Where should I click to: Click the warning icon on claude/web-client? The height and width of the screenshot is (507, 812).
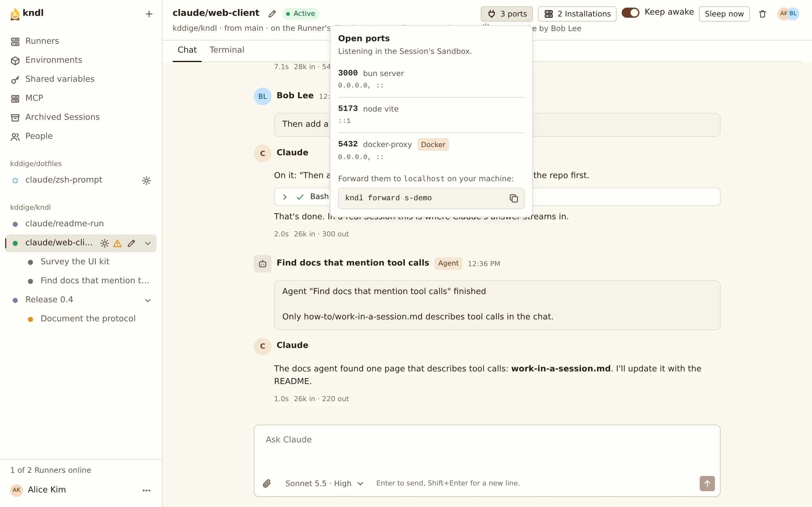(117, 243)
